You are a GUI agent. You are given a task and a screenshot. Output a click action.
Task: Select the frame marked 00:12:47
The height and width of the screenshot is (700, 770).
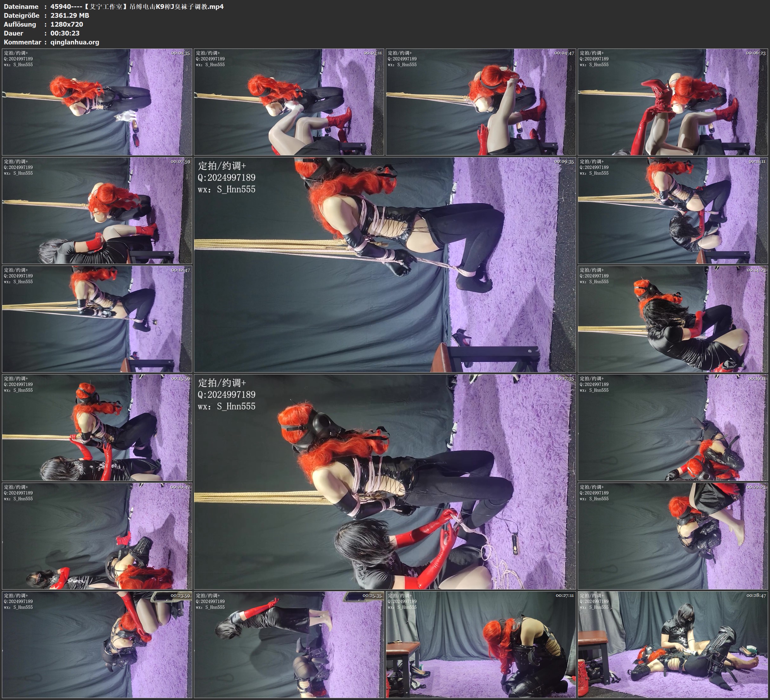pos(97,319)
